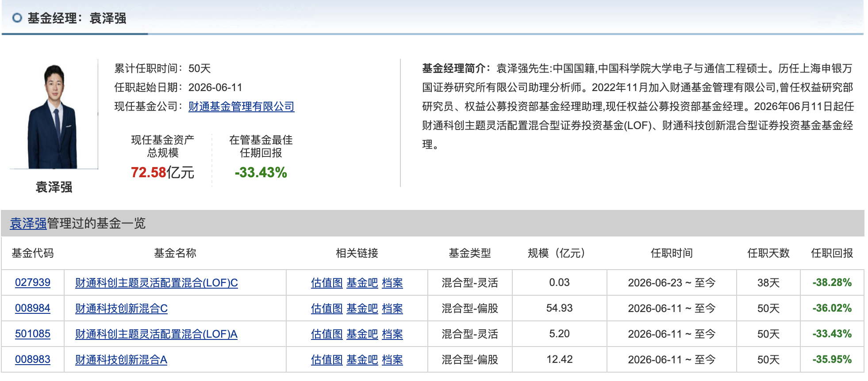868x381 pixels.
Task: Open 档案 for fund 501085
Action: coord(392,334)
